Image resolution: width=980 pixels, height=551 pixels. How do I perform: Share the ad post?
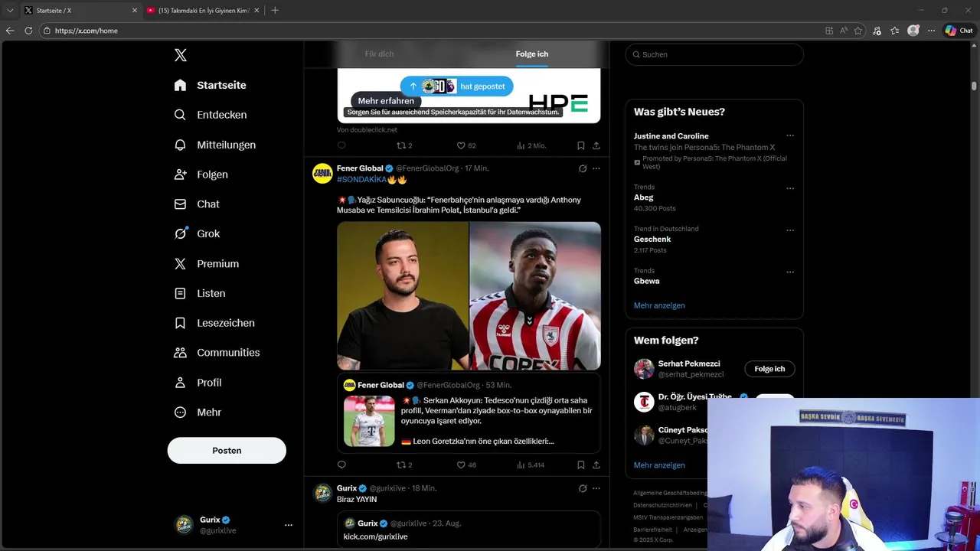pos(596,145)
